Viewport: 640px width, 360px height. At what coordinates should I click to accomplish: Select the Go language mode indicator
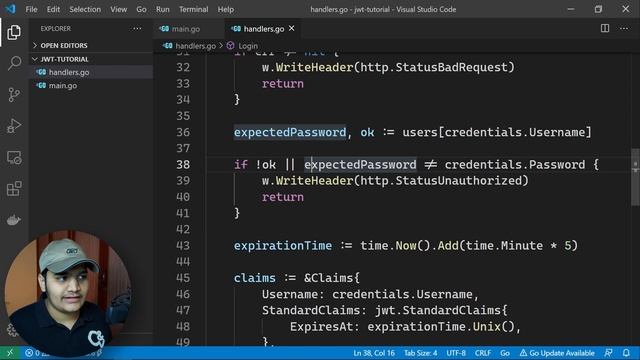point(505,353)
